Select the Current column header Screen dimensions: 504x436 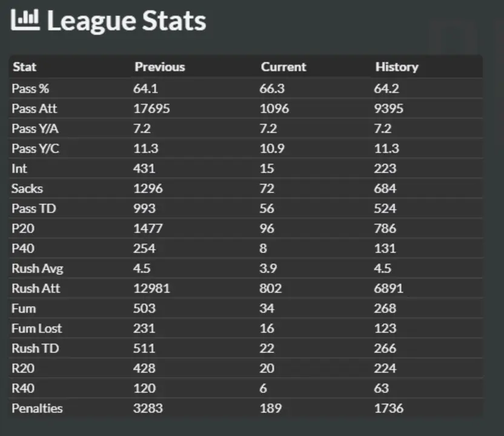[x=283, y=67]
